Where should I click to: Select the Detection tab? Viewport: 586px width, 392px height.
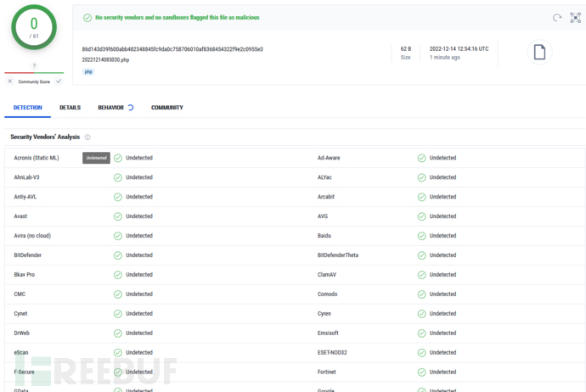click(x=27, y=108)
